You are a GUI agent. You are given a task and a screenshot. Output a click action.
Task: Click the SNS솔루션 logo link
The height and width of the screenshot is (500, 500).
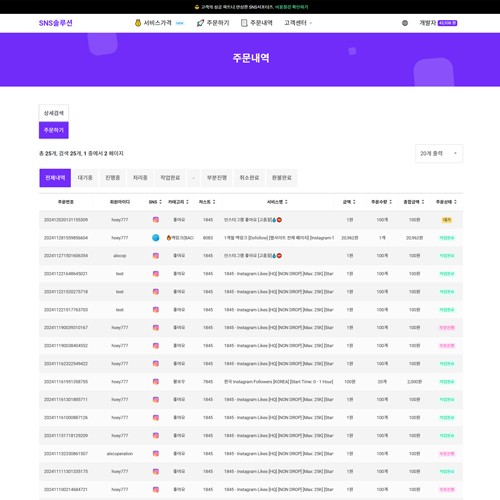pos(56,23)
